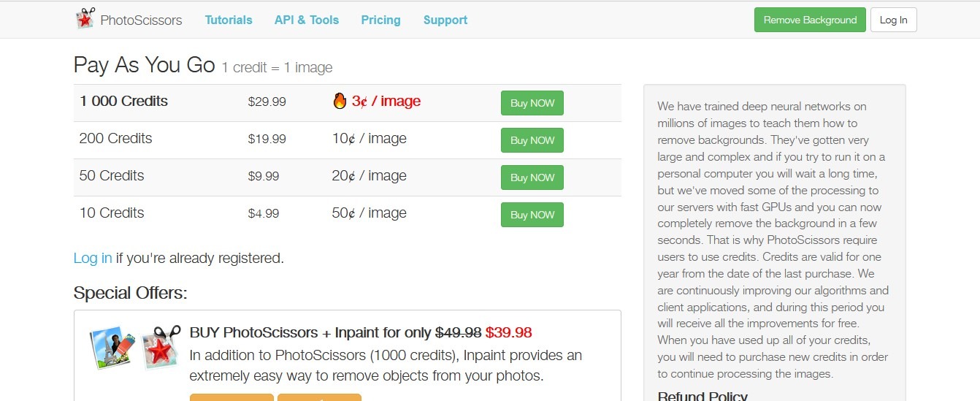Select the $29.99 price text

coord(267,102)
